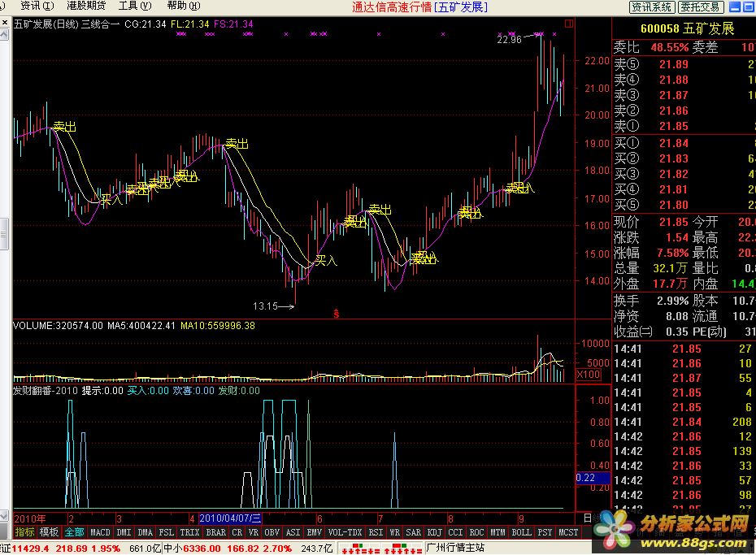Switch to the ROC indicator
756x555 pixels.
point(477,532)
